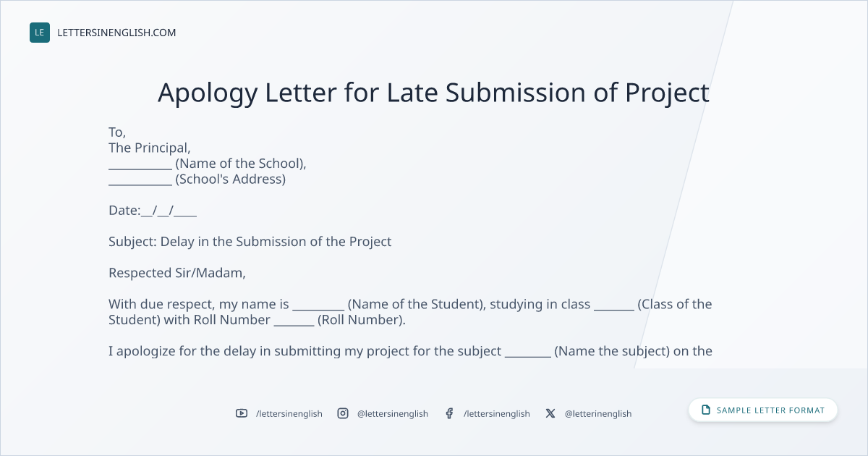Open @letterinenglish X handle
The image size is (868, 456).
point(598,413)
